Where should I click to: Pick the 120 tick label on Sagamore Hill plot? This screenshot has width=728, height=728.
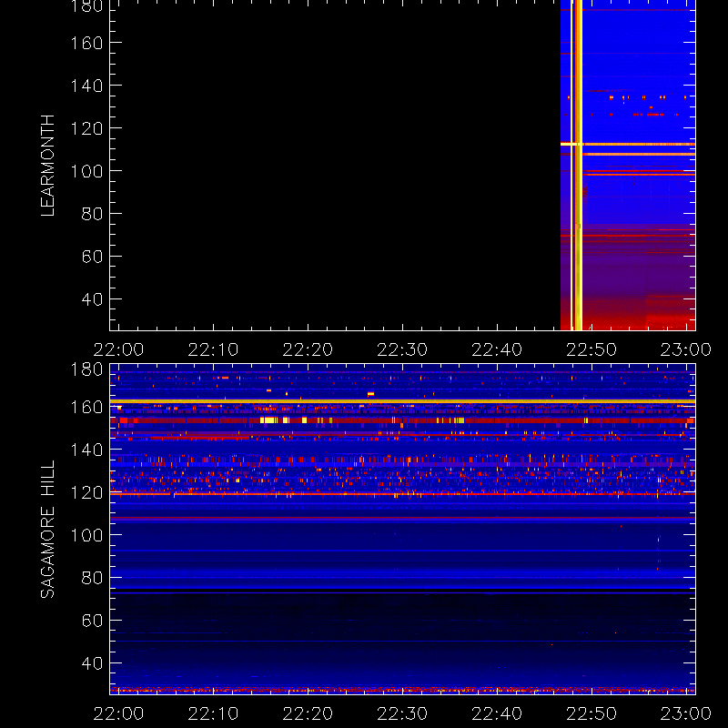coord(86,492)
